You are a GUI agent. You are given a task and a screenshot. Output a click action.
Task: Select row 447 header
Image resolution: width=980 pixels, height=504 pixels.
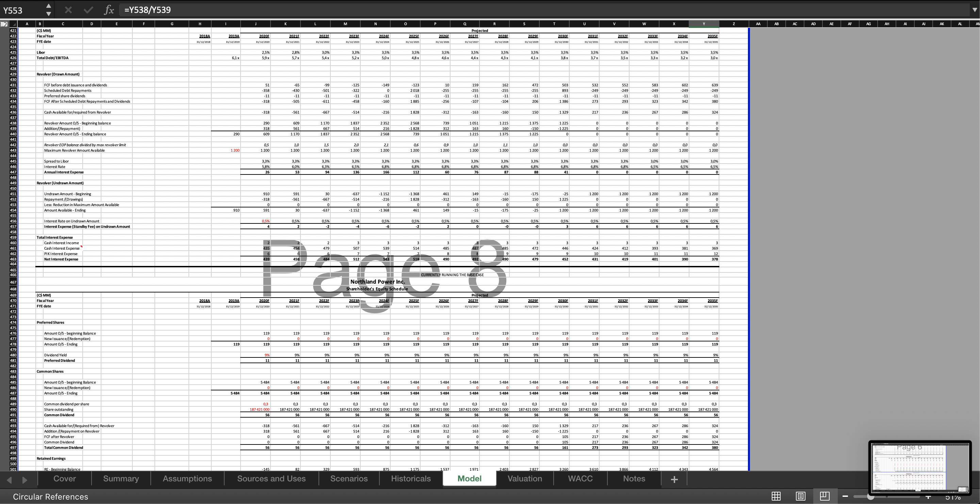13,172
